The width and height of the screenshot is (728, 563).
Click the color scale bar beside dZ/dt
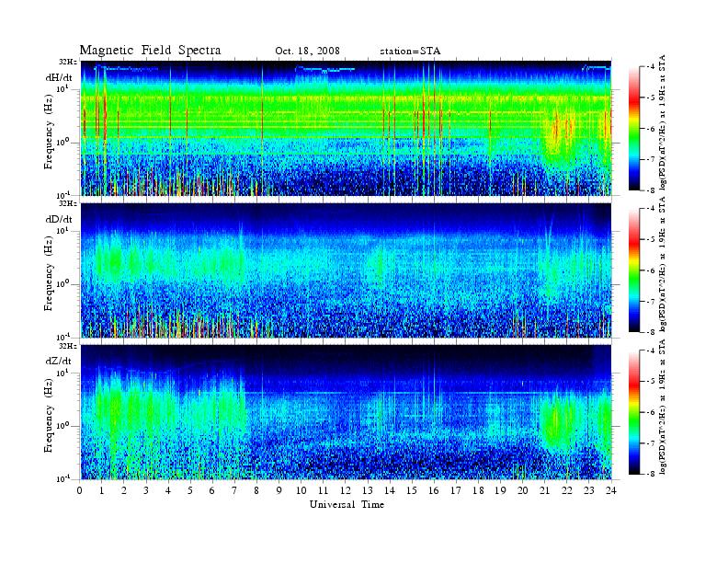coord(634,412)
